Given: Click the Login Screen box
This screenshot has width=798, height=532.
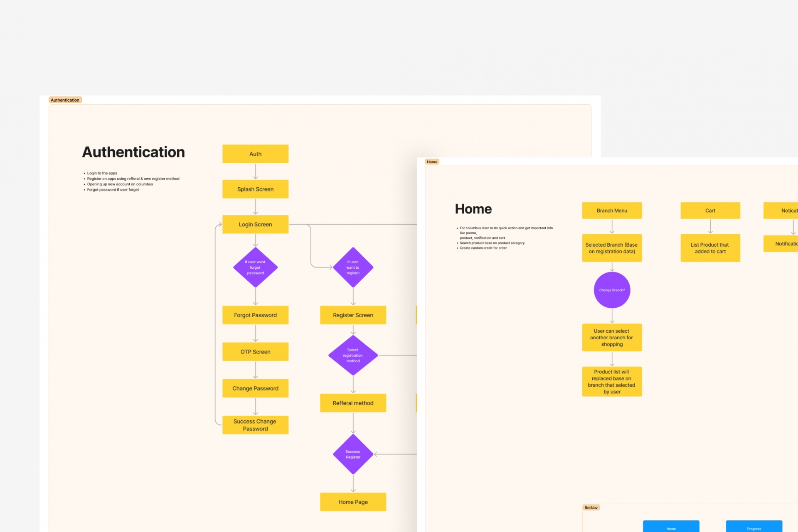Looking at the screenshot, I should pos(255,224).
